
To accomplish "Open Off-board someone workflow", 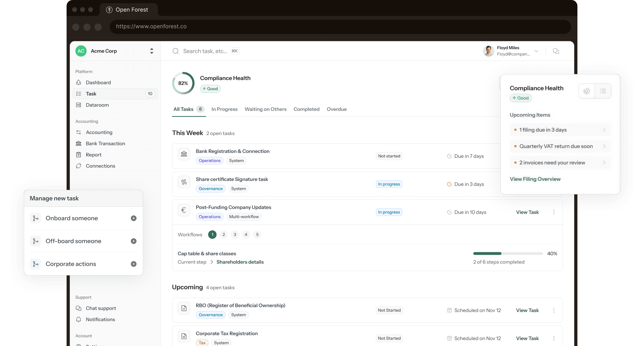I will click(83, 241).
